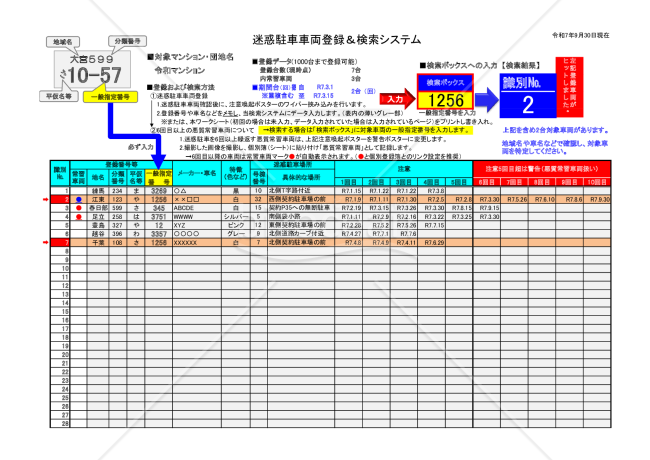The image size is (650, 460).
Task: Select the place name 越谷 cell
Action: (98, 234)
